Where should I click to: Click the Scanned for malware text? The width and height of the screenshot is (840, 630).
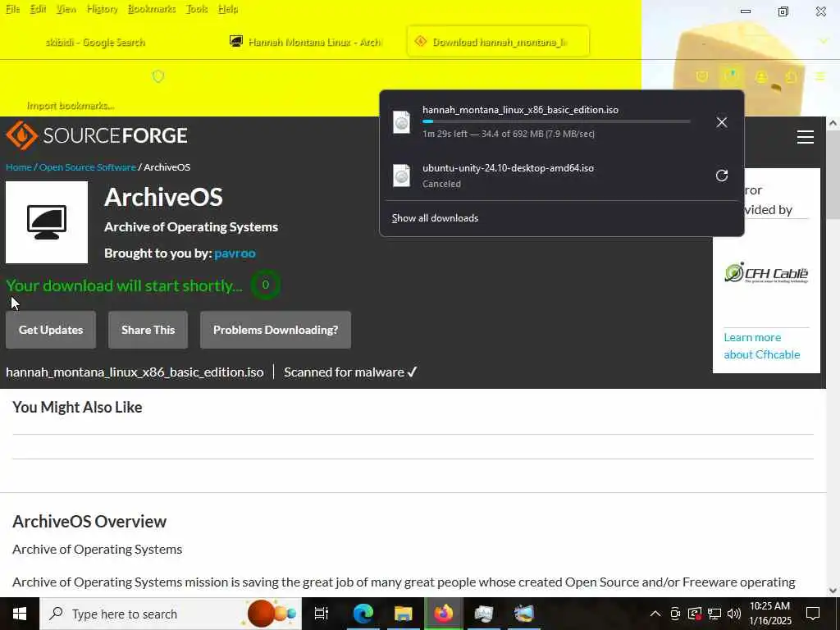pyautogui.click(x=350, y=372)
